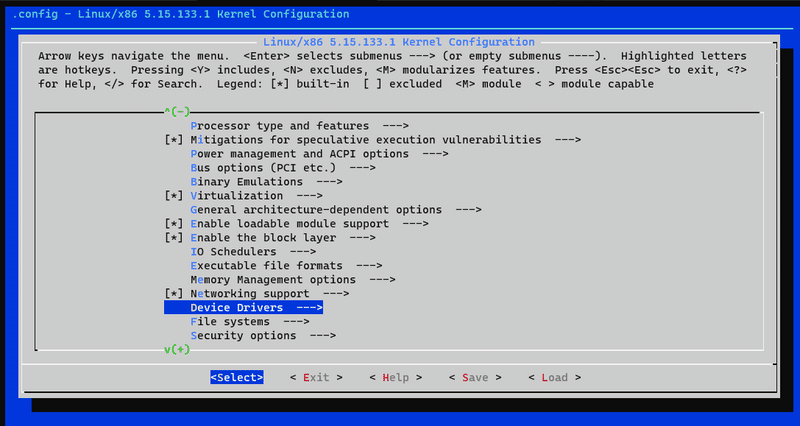Click the <Select> button
Image resolution: width=800 pixels, height=426 pixels.
click(237, 378)
